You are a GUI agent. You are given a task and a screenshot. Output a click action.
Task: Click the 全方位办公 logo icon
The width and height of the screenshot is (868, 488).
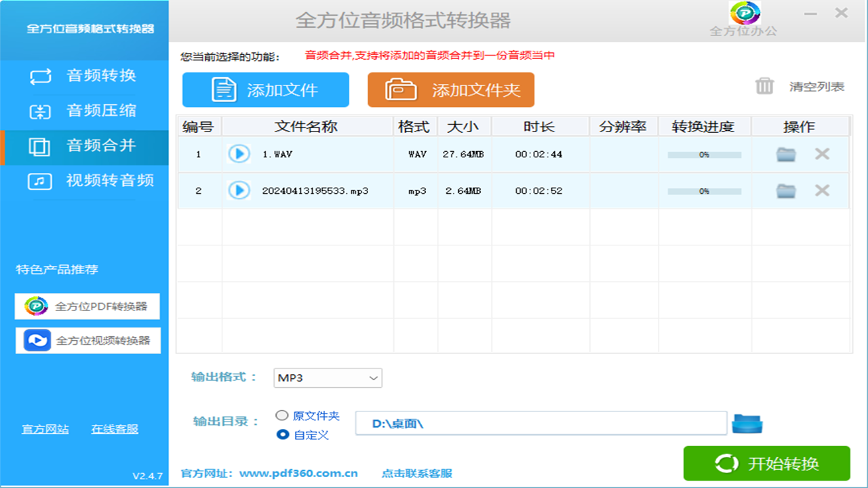[745, 14]
